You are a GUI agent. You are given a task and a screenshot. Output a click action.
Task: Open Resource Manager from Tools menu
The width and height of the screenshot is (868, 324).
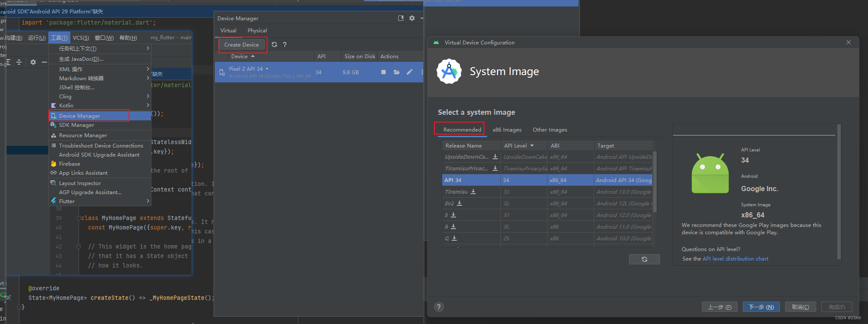100,135
